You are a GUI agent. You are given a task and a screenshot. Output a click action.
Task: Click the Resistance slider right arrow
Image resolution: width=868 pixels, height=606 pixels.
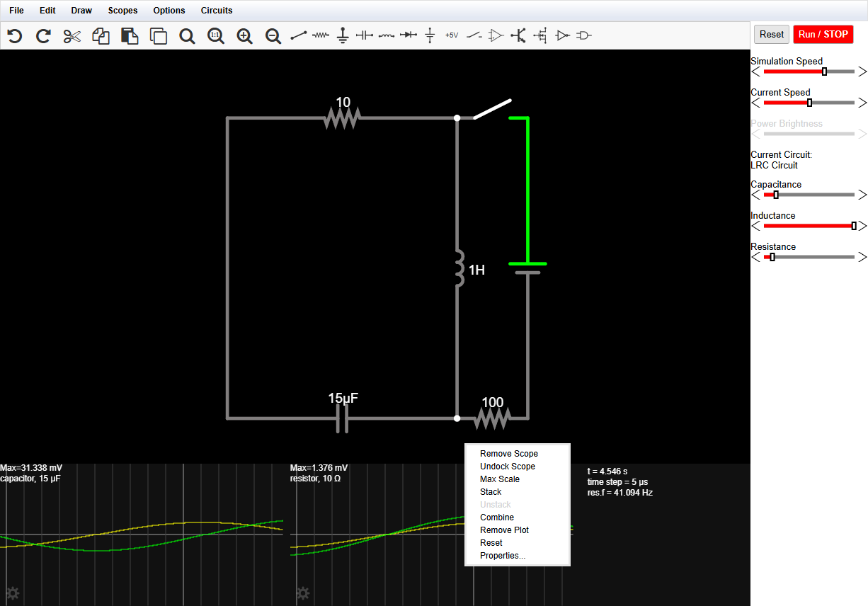(862, 257)
